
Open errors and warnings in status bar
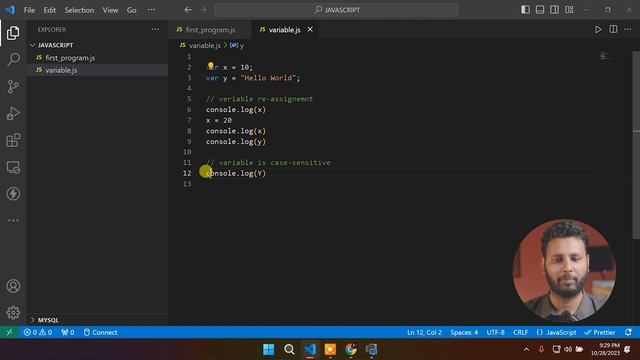click(x=38, y=332)
